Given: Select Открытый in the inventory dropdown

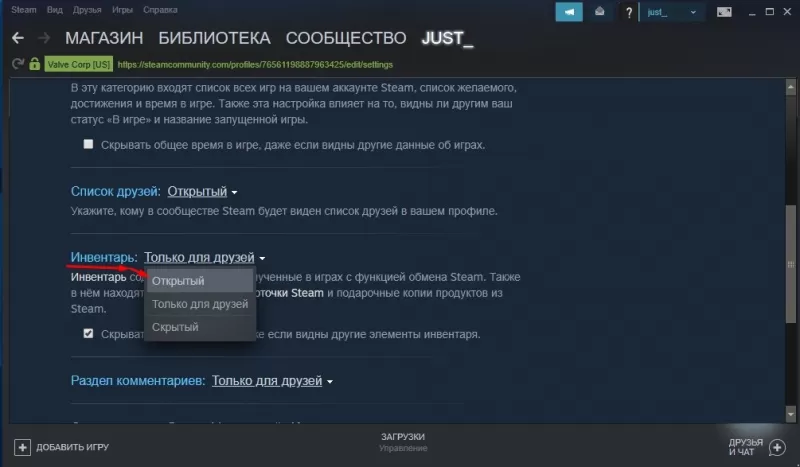Looking at the screenshot, I should (x=199, y=281).
